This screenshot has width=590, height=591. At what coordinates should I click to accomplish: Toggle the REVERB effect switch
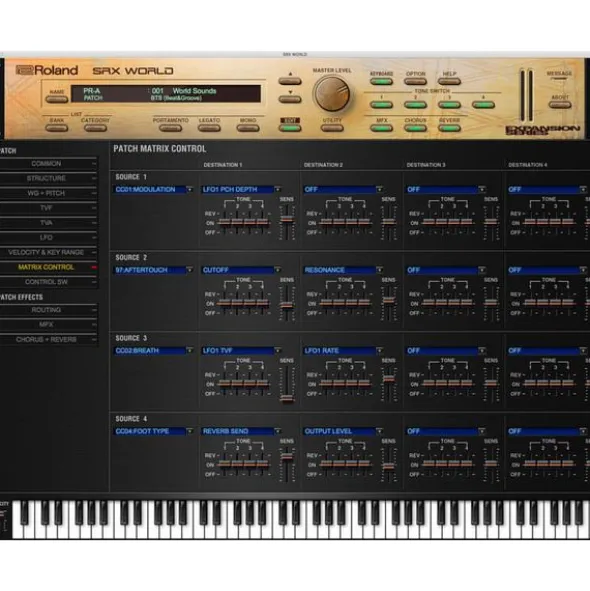click(449, 128)
